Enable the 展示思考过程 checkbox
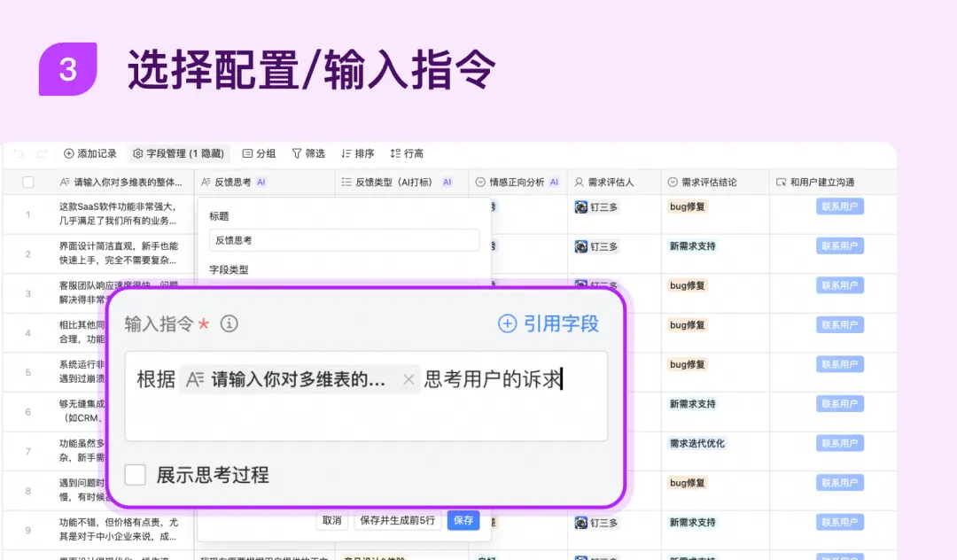The image size is (957, 560). (135, 475)
